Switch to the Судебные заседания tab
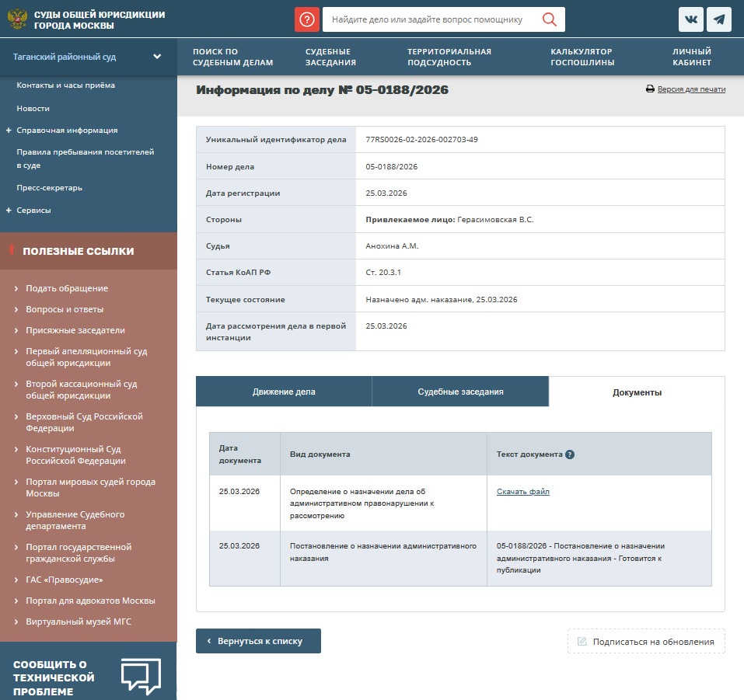 tap(460, 392)
